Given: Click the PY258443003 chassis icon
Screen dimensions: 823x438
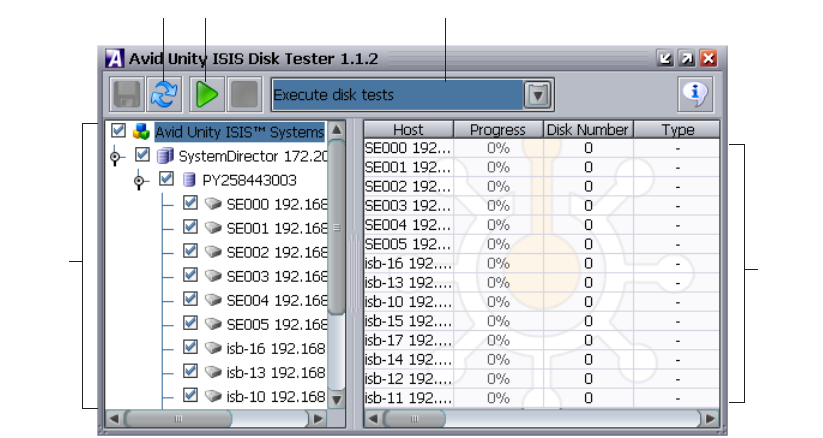Looking at the screenshot, I should 189,180.
